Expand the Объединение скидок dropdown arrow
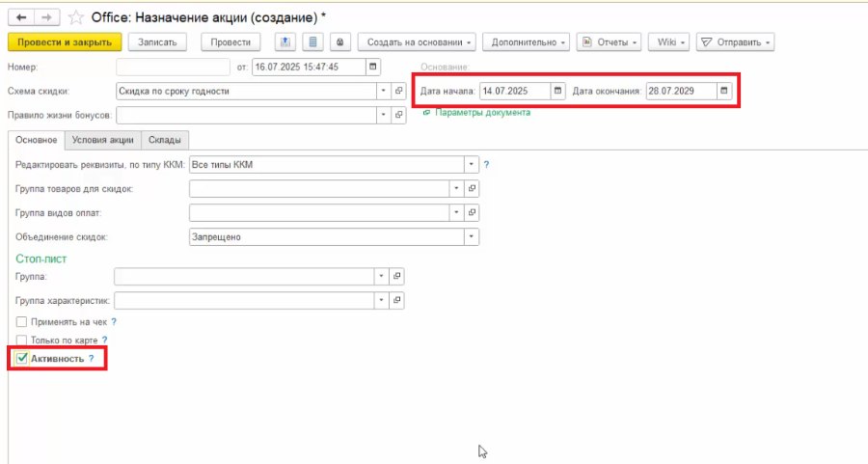 point(471,237)
